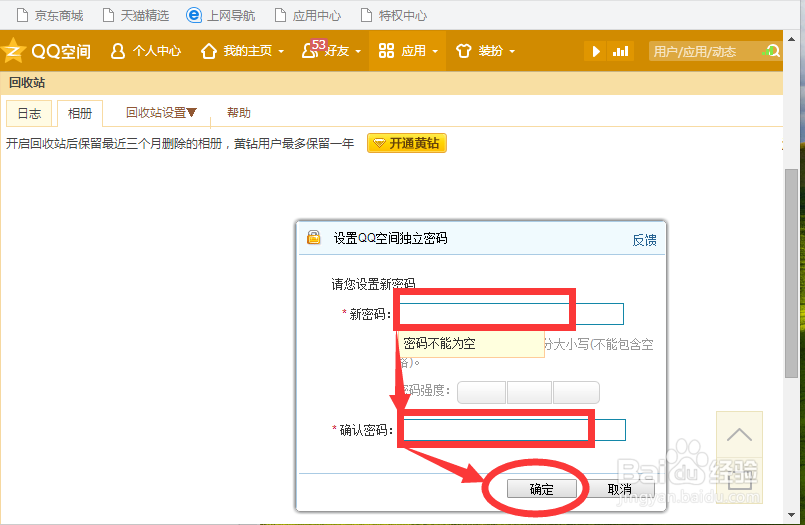Open the 京东商城 bookmark
This screenshot has height=525, width=805.
[x=50, y=15]
